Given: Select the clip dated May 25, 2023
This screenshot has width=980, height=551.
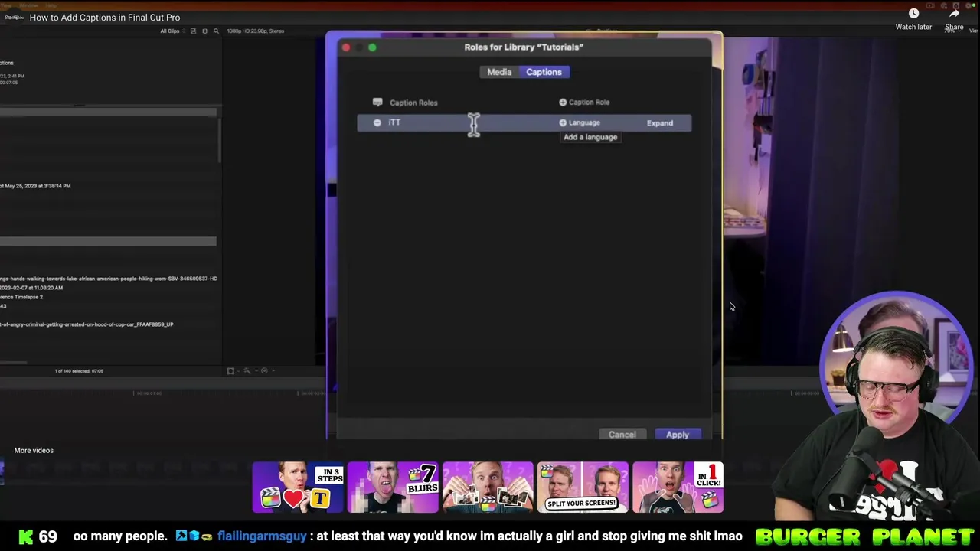Looking at the screenshot, I should tap(35, 186).
